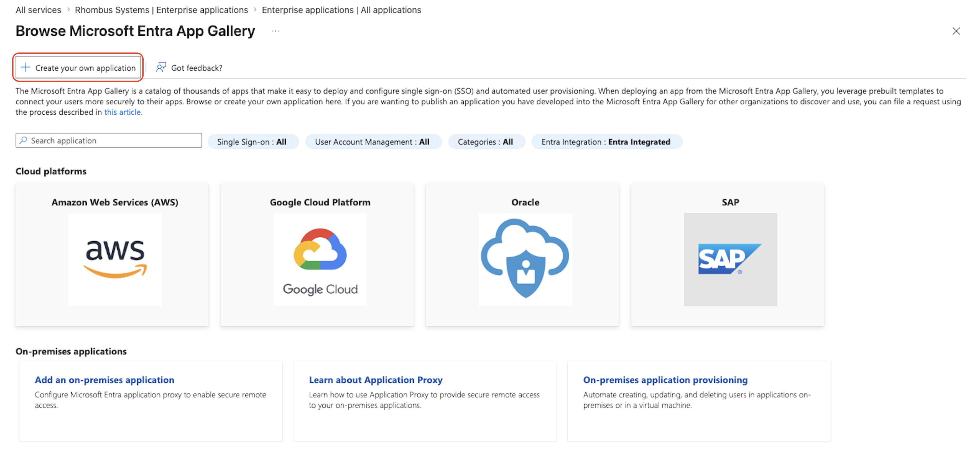This screenshot has height=450, width=980.
Task: Select the Google Cloud logo tile
Action: tap(320, 259)
